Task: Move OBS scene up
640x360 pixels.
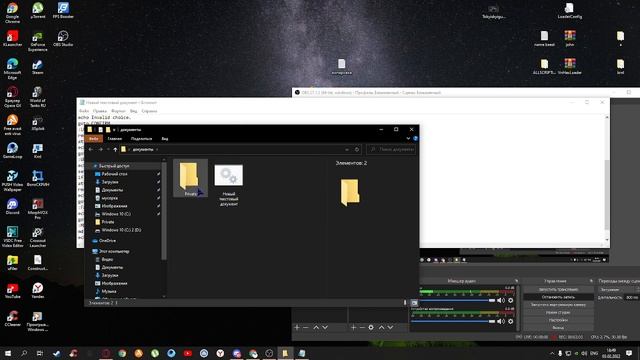Action: click(x=316, y=327)
